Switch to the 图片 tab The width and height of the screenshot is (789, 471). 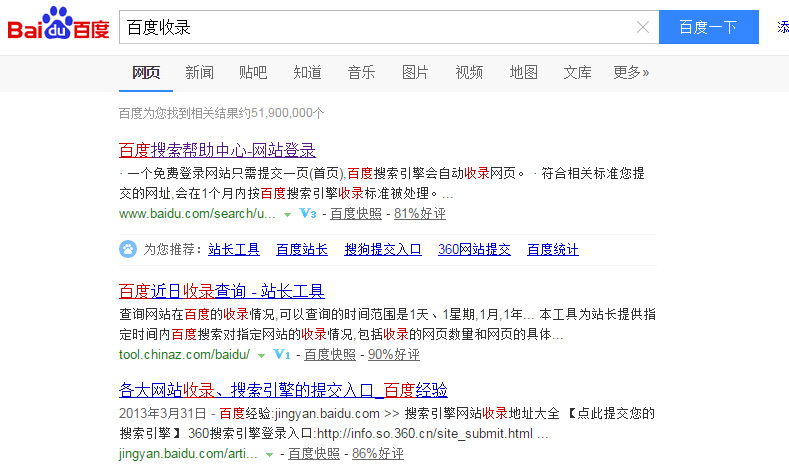415,72
